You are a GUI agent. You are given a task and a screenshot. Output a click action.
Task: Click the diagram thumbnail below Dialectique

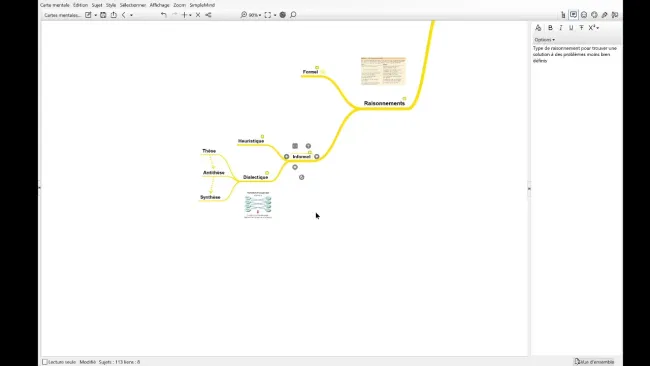point(258,205)
